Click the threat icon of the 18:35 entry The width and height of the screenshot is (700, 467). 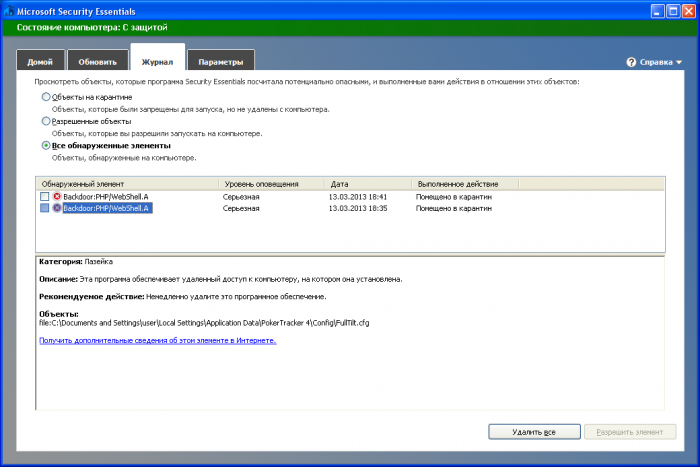57,208
